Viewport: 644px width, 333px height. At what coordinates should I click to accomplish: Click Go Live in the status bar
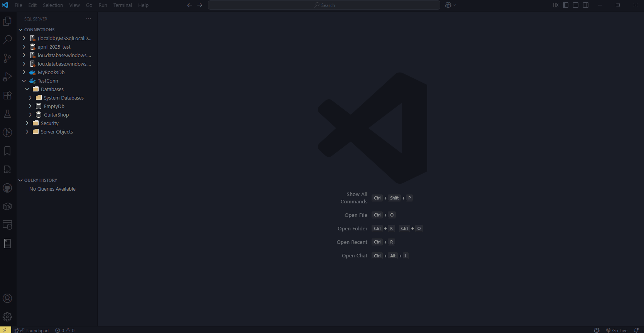coord(617,330)
